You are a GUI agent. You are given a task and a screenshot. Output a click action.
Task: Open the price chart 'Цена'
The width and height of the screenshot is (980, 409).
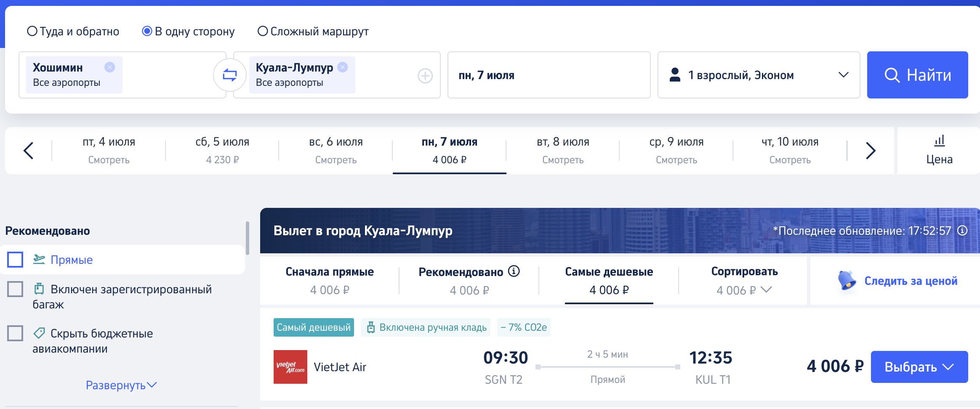point(939,151)
